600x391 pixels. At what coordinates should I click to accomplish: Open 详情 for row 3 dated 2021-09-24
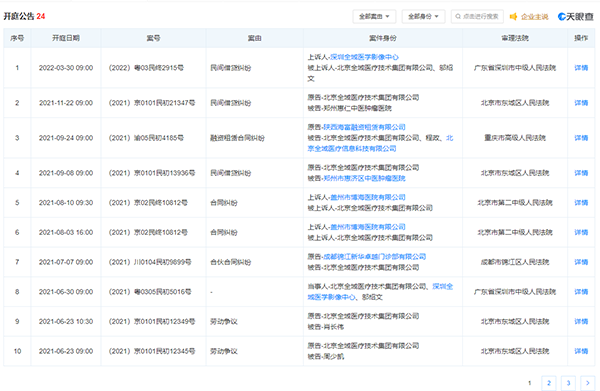click(581, 138)
